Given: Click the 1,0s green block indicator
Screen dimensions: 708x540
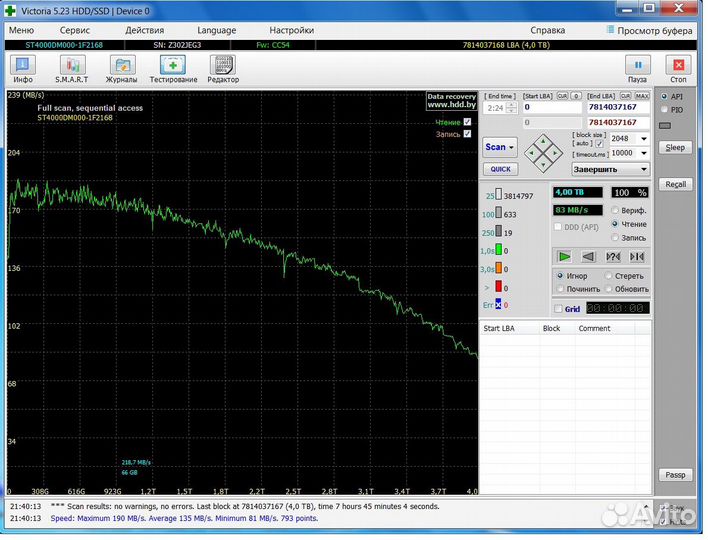Looking at the screenshot, I should coord(498,249).
